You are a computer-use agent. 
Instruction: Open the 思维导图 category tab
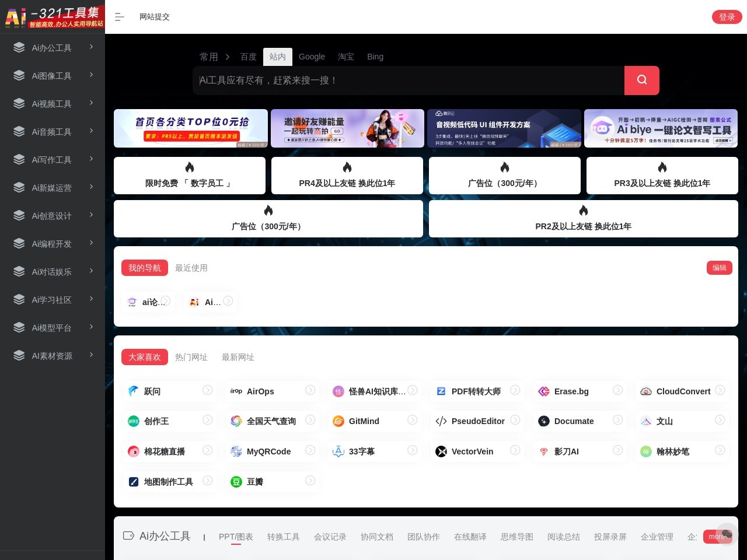click(x=517, y=537)
